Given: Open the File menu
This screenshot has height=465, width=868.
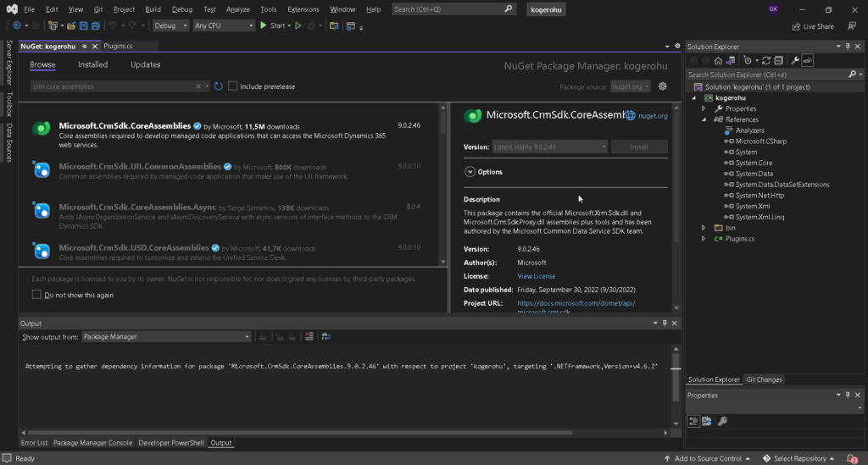Looking at the screenshot, I should (x=30, y=9).
